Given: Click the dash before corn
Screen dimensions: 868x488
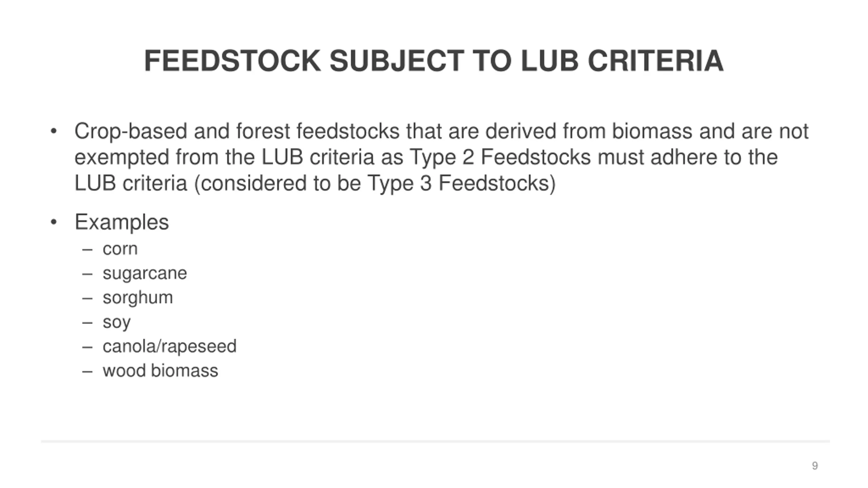Looking at the screenshot, I should coord(87,250).
